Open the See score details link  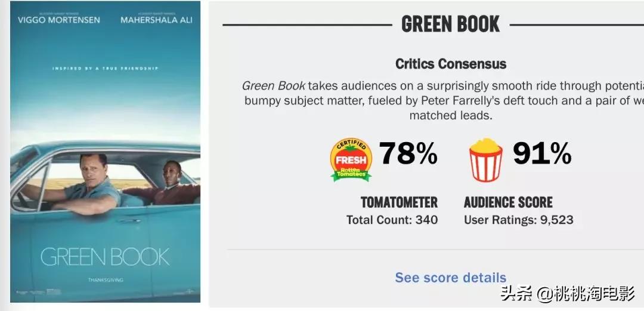point(450,278)
